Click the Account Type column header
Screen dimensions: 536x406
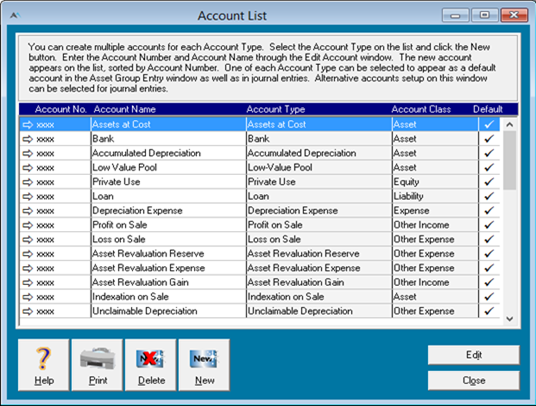click(276, 109)
